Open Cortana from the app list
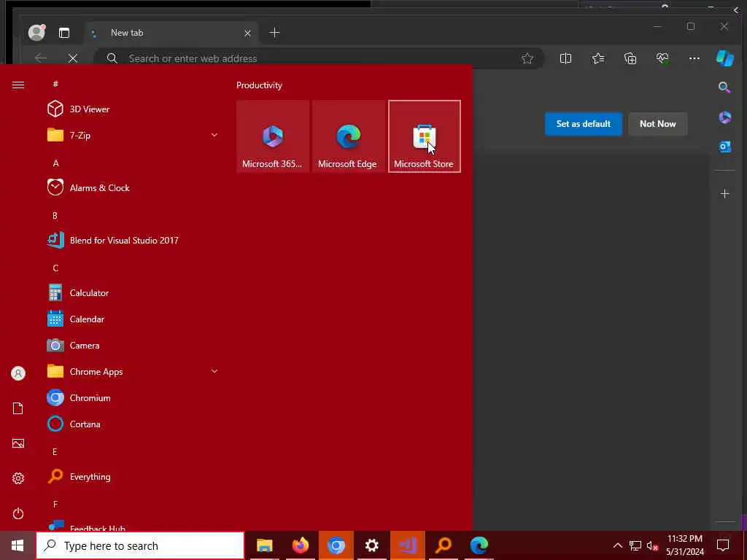Image resolution: width=747 pixels, height=560 pixels. [133, 424]
